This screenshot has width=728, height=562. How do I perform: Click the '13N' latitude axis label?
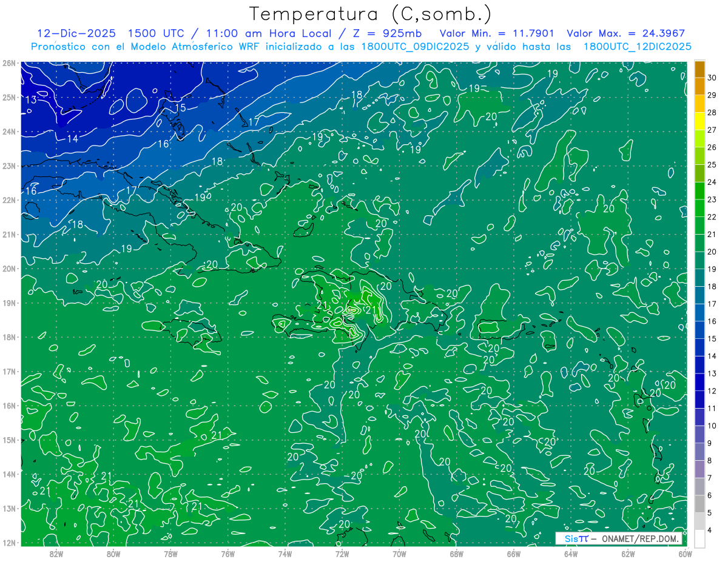[x=8, y=508]
